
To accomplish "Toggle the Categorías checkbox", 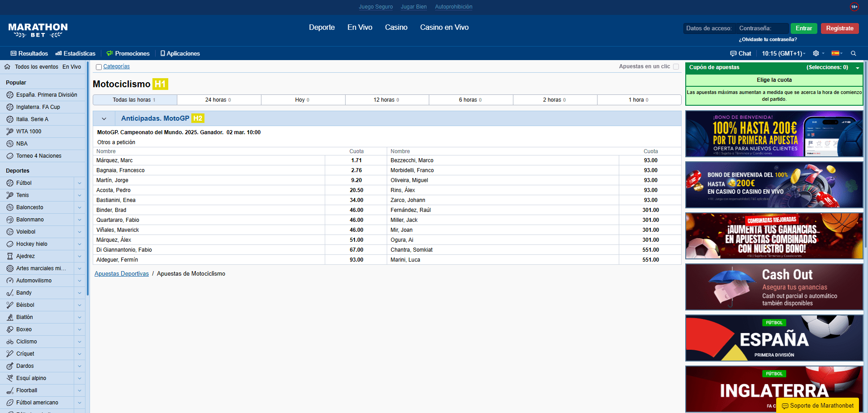I will [99, 67].
